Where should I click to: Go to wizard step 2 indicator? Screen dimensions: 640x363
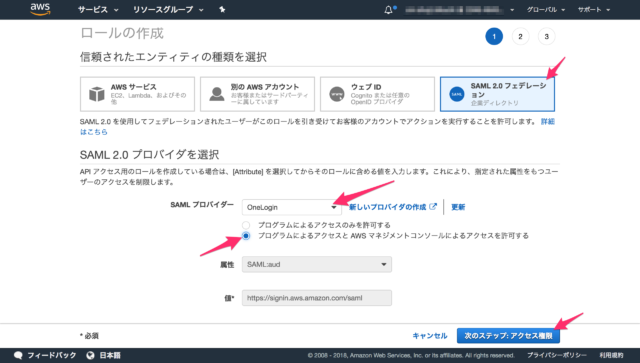[x=520, y=36]
